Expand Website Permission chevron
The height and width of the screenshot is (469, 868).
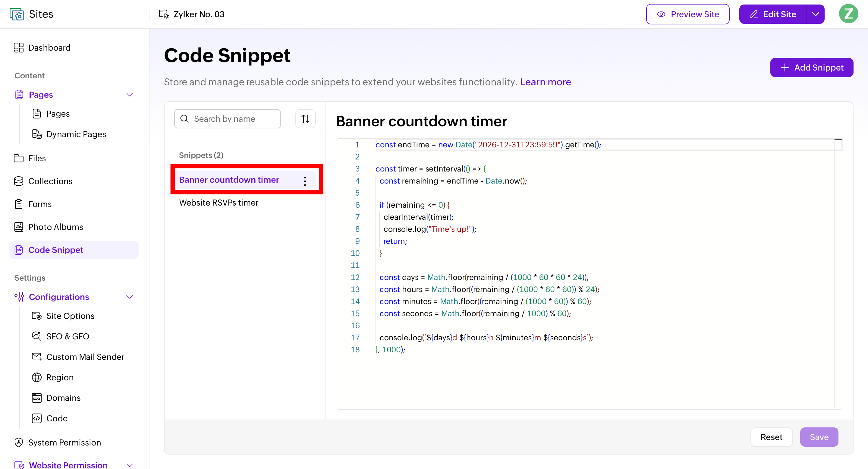tap(129, 465)
